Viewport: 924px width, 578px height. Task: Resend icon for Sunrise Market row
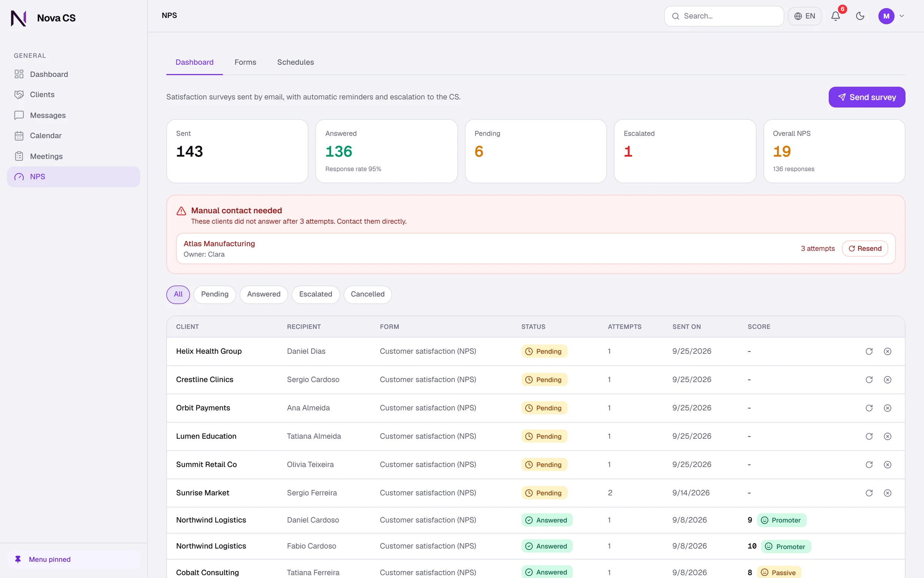click(x=869, y=493)
